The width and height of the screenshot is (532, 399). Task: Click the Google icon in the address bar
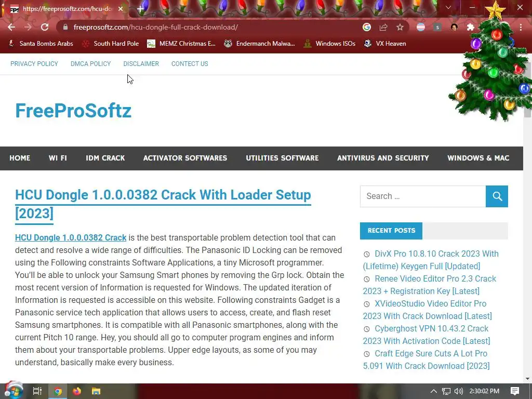366,27
